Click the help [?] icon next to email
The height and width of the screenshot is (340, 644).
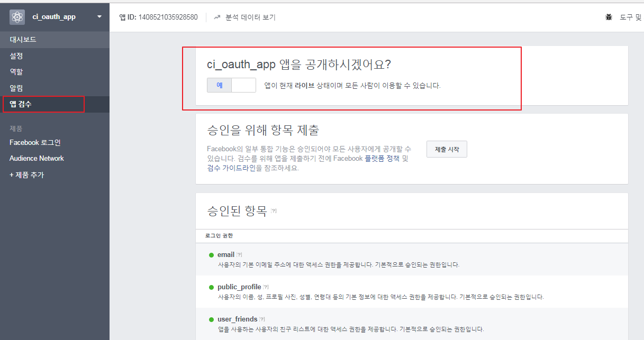[239, 255]
